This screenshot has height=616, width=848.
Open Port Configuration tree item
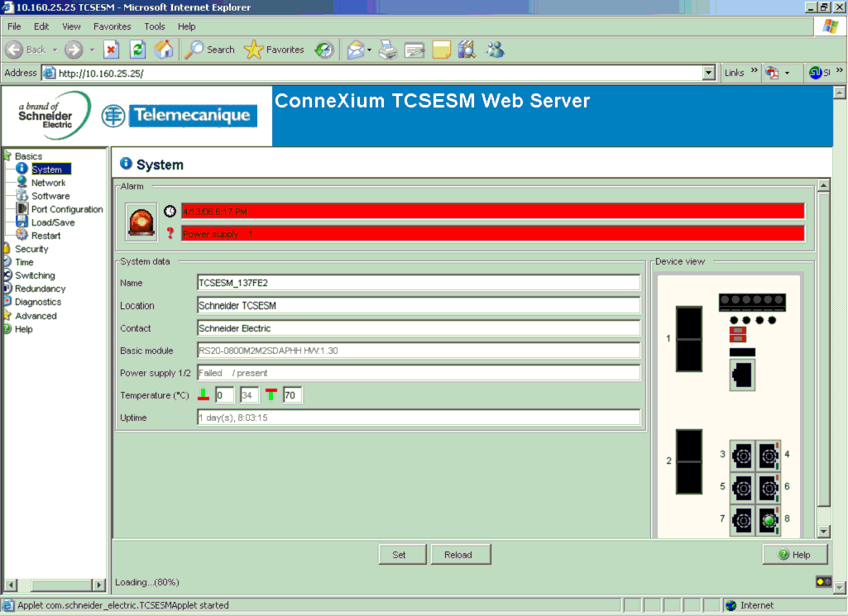coord(66,209)
